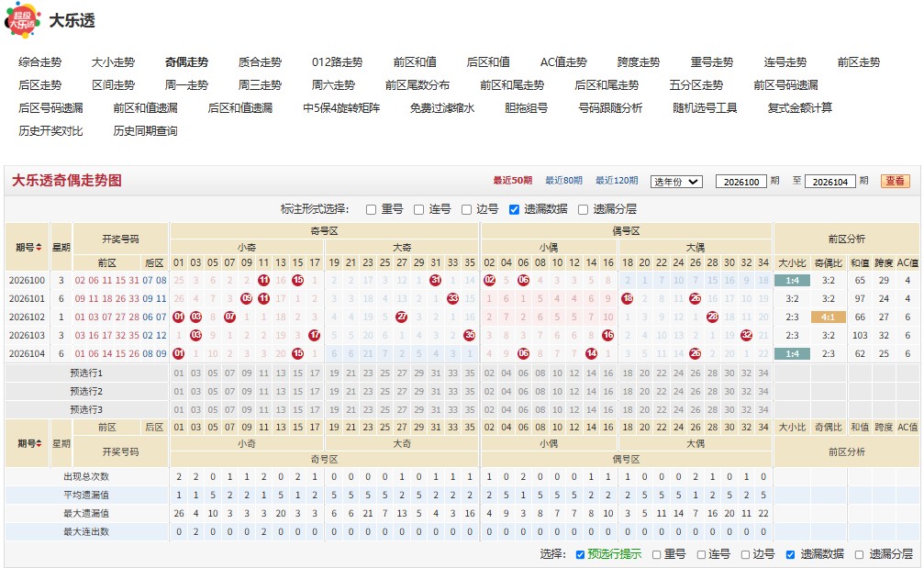Go to AC值走势 page
Viewport: 924px width, 568px height.
(x=563, y=61)
